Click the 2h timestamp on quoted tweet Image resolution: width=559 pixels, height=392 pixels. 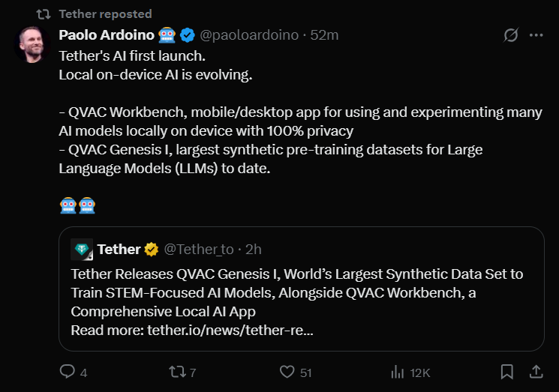click(x=254, y=250)
